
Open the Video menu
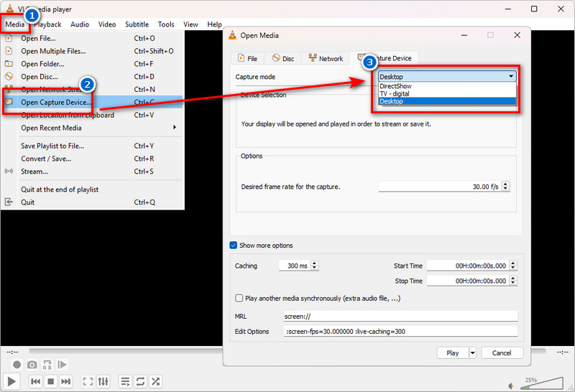point(106,24)
